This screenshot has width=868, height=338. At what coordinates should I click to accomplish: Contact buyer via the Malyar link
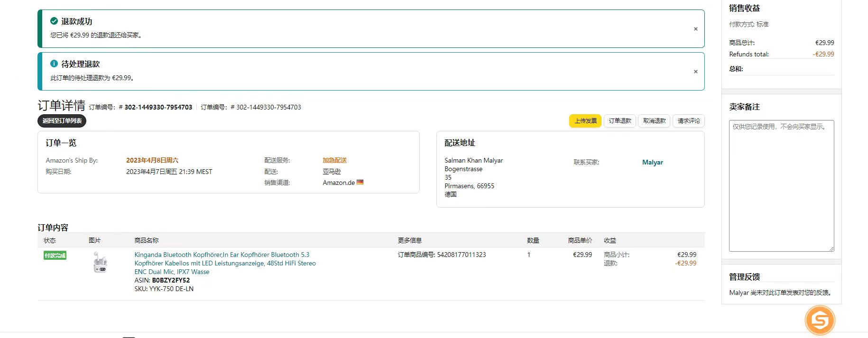(652, 162)
